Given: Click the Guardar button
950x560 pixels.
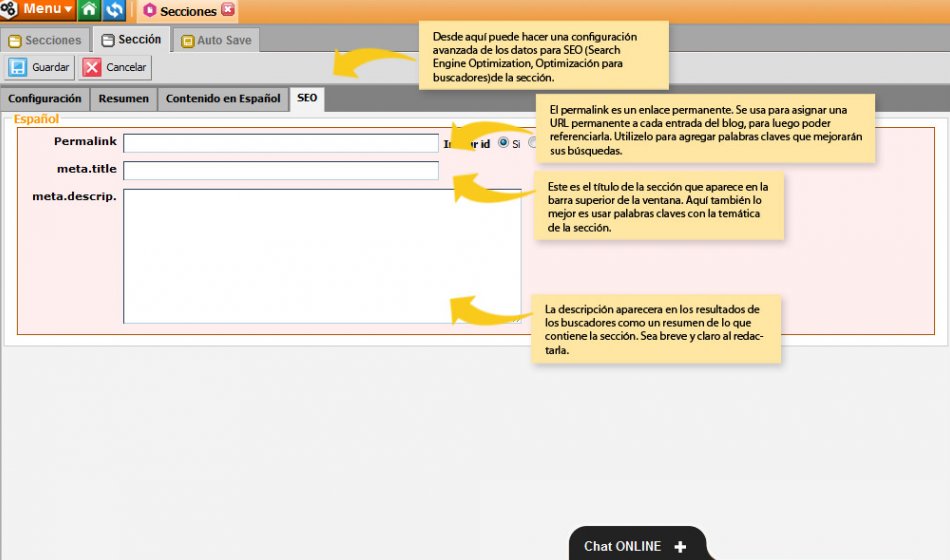Looking at the screenshot, I should (40, 67).
